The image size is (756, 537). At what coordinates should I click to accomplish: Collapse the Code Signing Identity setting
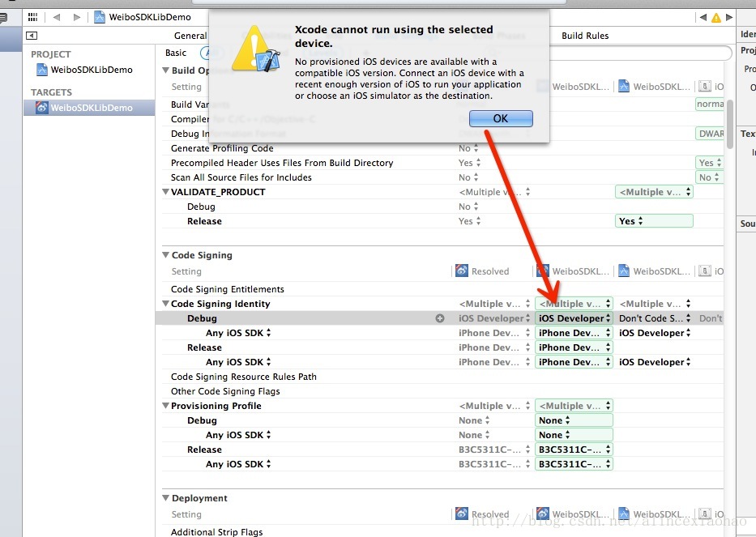click(166, 304)
